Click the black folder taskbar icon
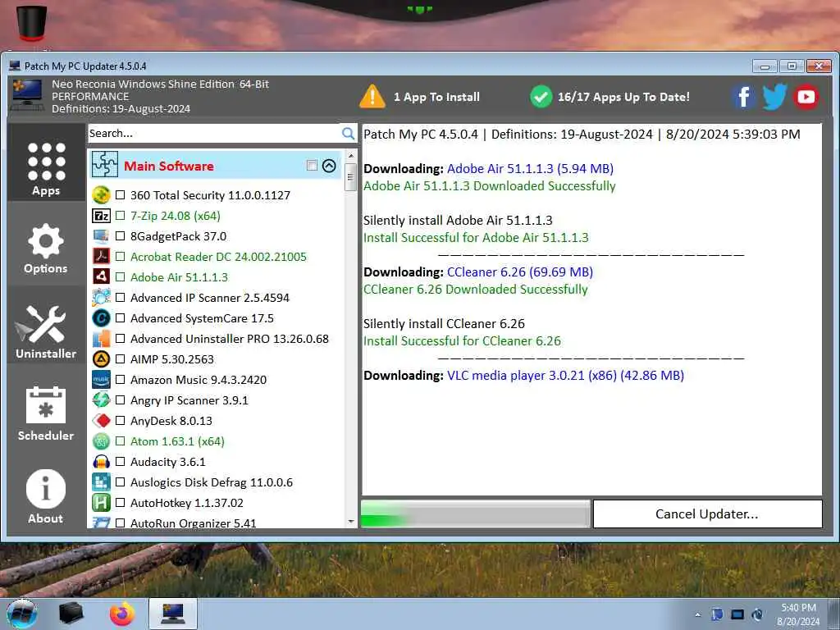 pyautogui.click(x=71, y=614)
